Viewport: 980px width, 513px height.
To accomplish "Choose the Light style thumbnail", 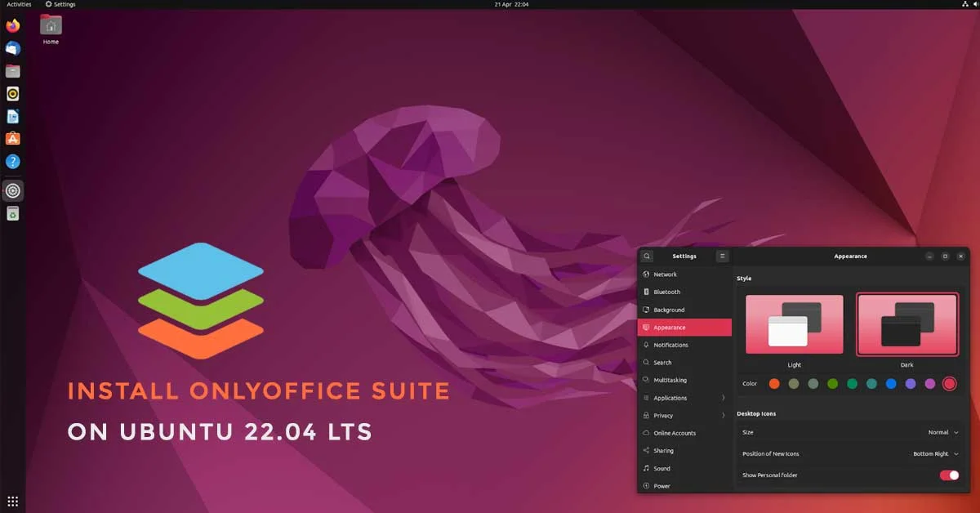I will click(x=795, y=324).
